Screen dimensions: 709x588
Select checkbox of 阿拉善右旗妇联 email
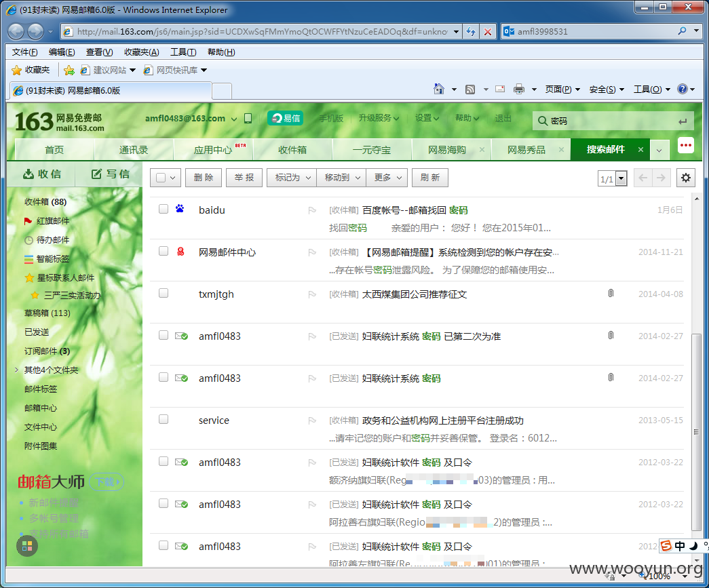164,503
